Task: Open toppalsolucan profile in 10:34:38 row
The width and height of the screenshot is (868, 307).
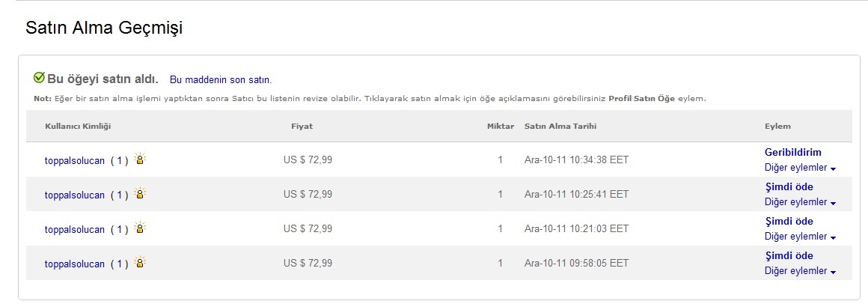Action: point(74,161)
